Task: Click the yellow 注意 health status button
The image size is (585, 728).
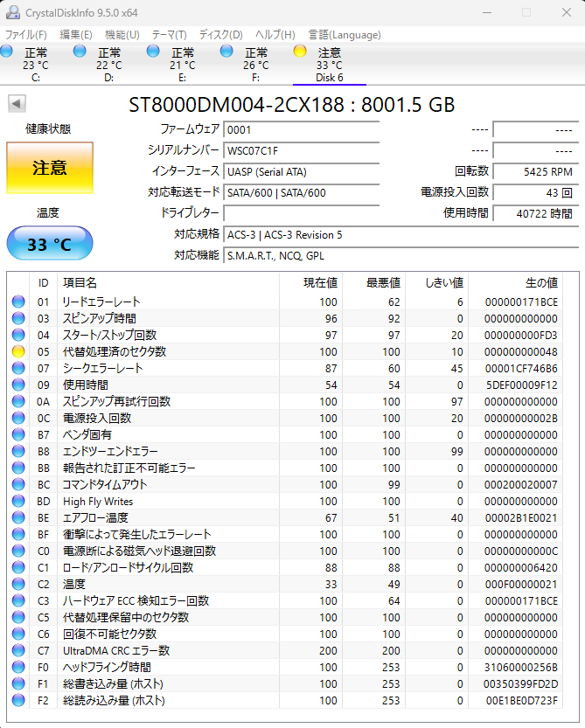Action: tap(49, 167)
